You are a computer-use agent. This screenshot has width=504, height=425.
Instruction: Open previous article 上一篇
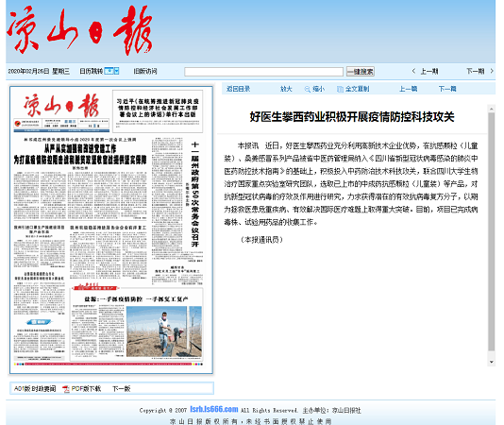pos(408,89)
